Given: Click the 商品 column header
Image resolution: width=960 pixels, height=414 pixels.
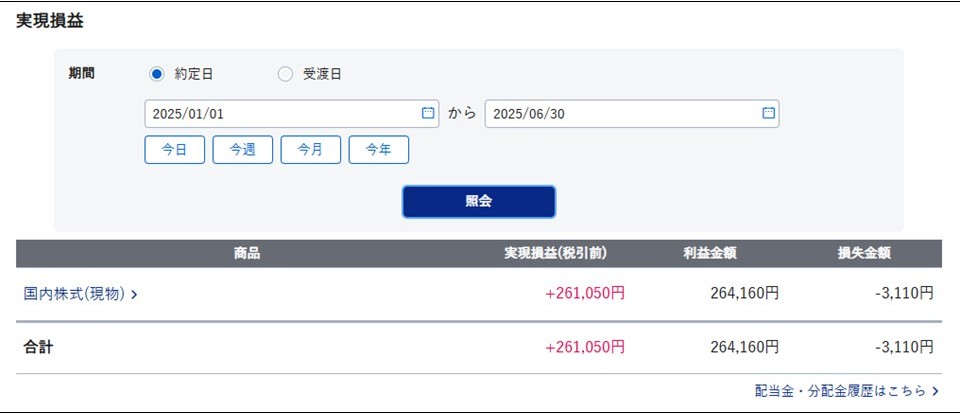Looking at the screenshot, I should tap(247, 254).
